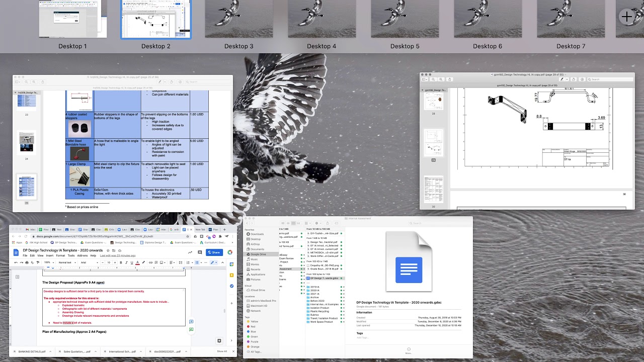Open the Finder group-by dropdown
The width and height of the screenshot is (644, 362).
(x=307, y=223)
